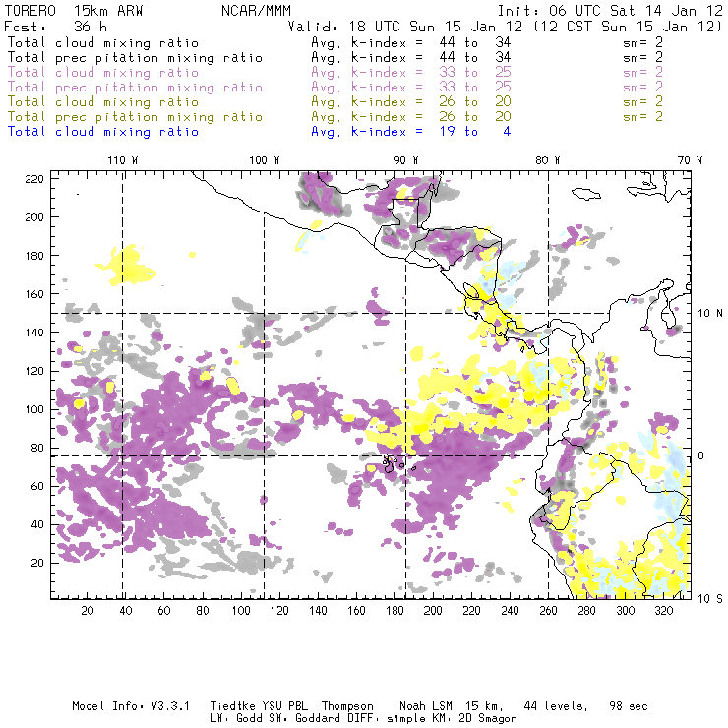Select purple "Avg. k-index = 33 to 25" precipitation row

pos(411,88)
